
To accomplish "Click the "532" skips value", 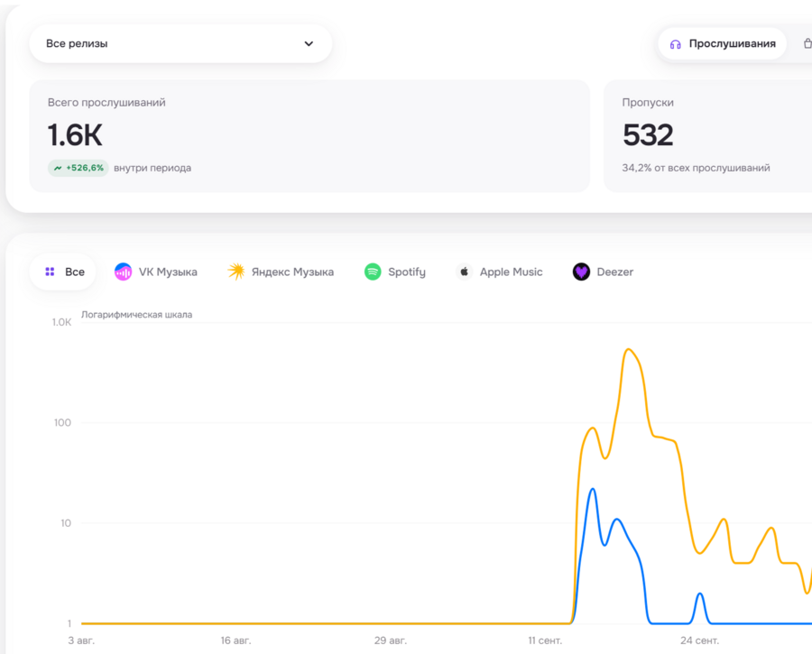I will tap(648, 134).
